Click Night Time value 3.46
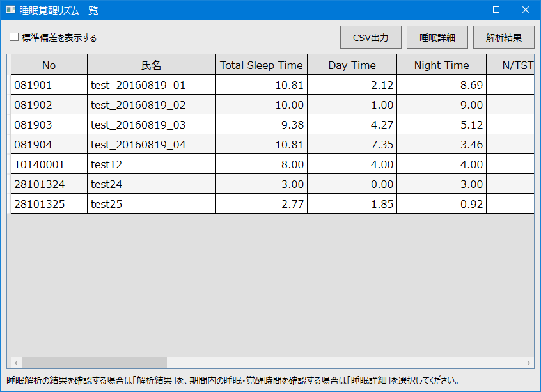The width and height of the screenshot is (541, 392). [442, 145]
